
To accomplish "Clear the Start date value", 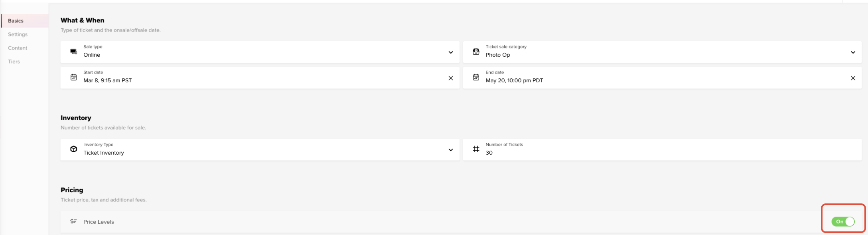I will [x=451, y=78].
